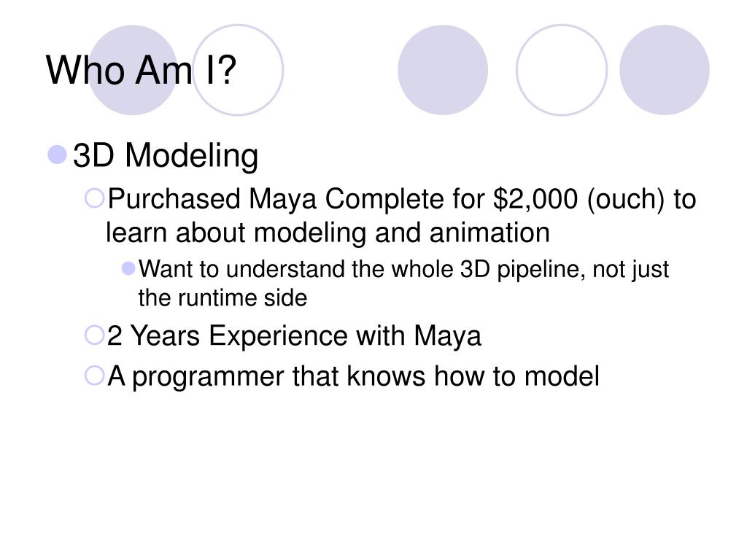The image size is (747, 560).
Task: Click the outlined circle behind 'I?'
Action: coord(239,70)
